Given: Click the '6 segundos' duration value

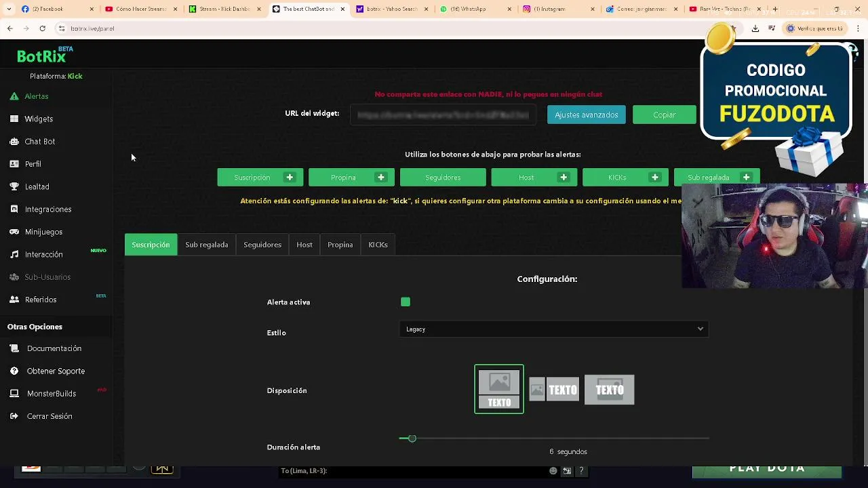Looking at the screenshot, I should [x=568, y=451].
